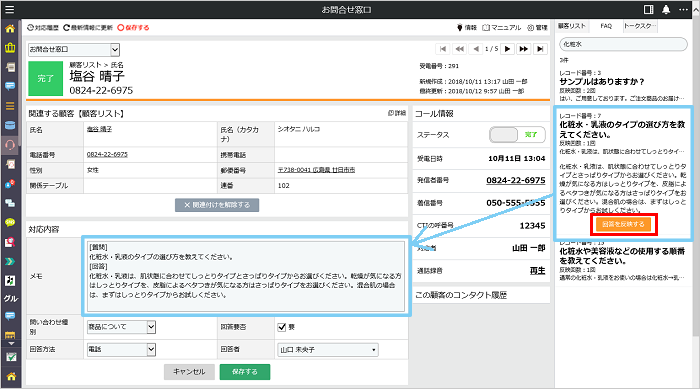Click 最新情報に更新 refresh toolbar item
Image resolution: width=700 pixels, height=389 pixels.
(x=88, y=28)
